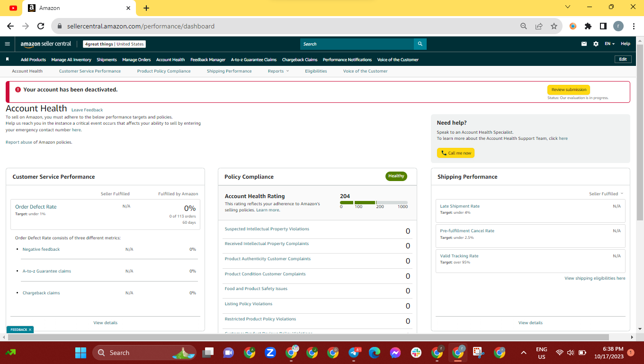Open the Report abuse link
Screen dimensions: 644x364
(x=19, y=142)
